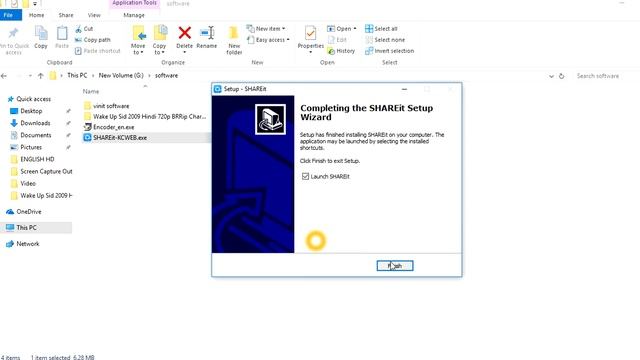
Task: Switch to the Home ribbon tab
Action: tap(36, 15)
